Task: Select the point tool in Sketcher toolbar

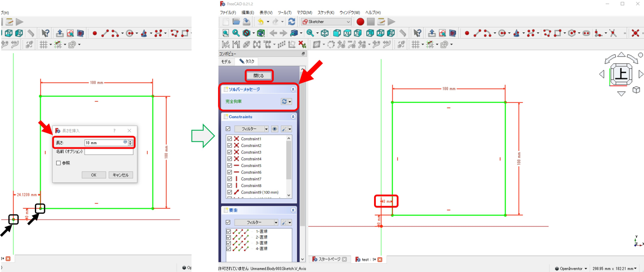Action: point(467,33)
